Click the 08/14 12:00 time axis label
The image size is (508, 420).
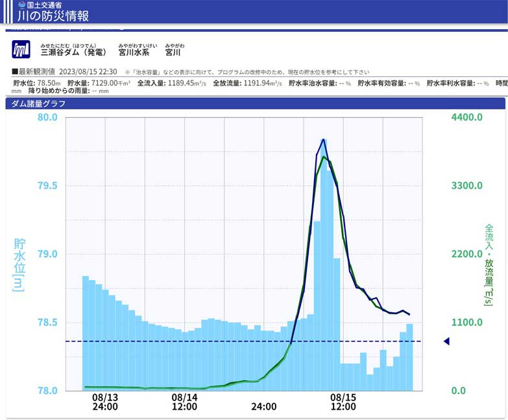[x=184, y=402]
